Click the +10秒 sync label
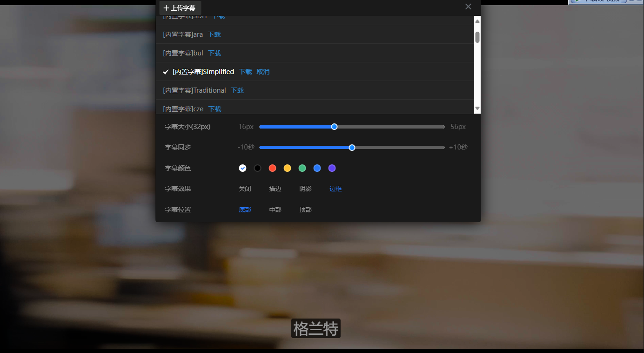Screen dimensions: 644x353 pos(458,147)
